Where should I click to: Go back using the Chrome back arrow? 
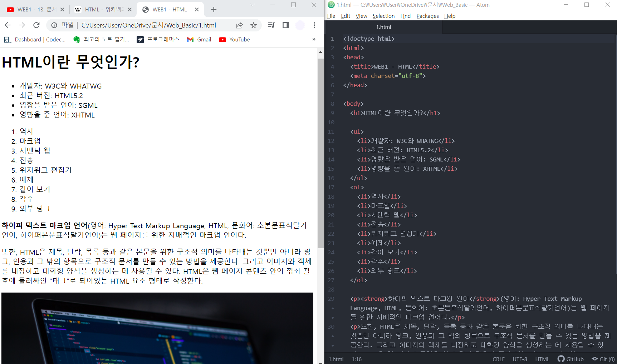point(8,25)
